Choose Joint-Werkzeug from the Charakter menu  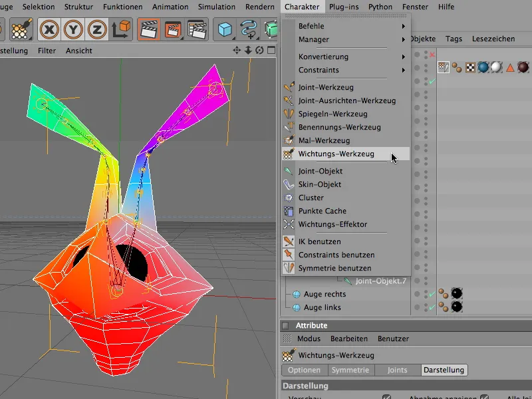coord(346,87)
